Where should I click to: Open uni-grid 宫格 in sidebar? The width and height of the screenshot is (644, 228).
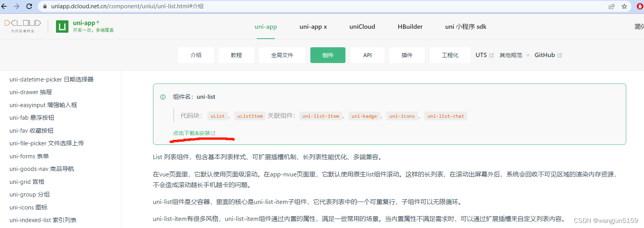(27, 182)
